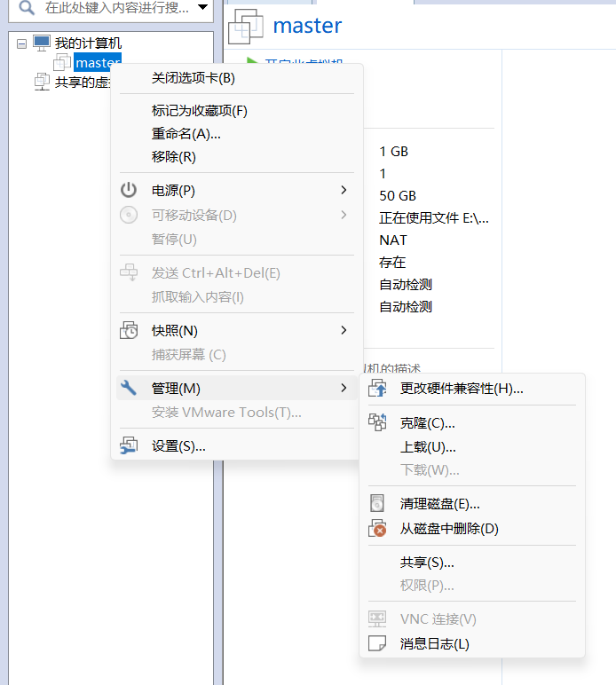Select 移除(R) menu entry
The height and width of the screenshot is (685, 616).
coord(237,156)
